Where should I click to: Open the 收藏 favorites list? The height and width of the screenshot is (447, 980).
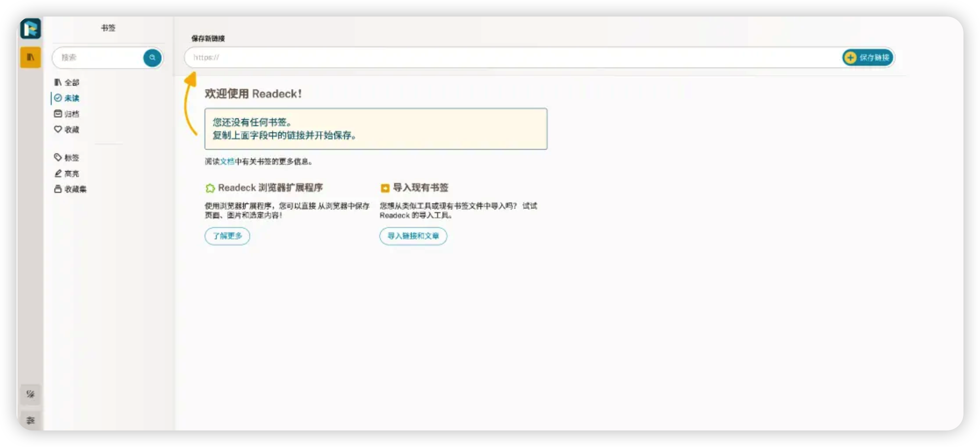[67, 129]
